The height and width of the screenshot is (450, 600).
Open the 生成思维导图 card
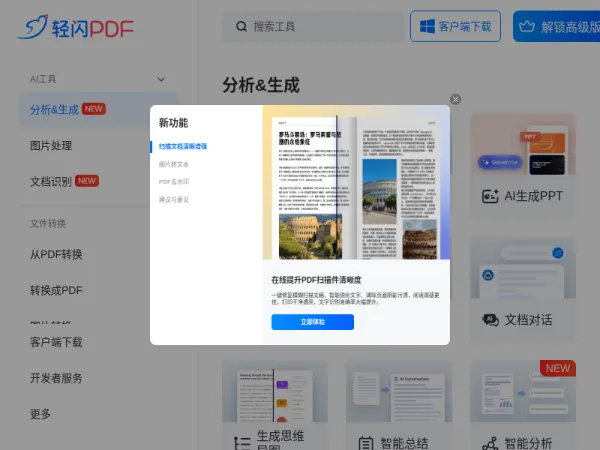coord(275,405)
